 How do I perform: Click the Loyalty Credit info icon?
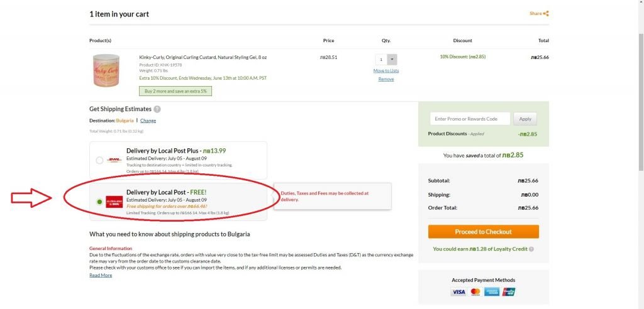click(x=531, y=249)
